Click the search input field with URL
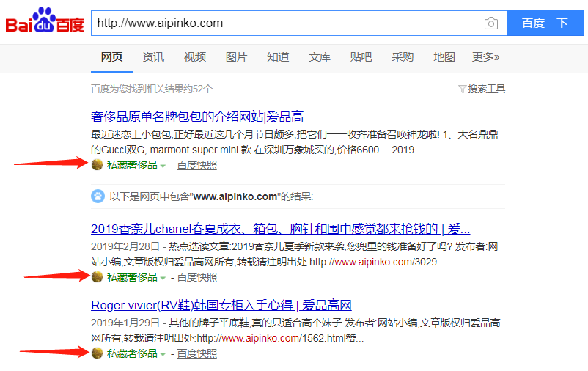The image size is (588, 371). (286, 23)
